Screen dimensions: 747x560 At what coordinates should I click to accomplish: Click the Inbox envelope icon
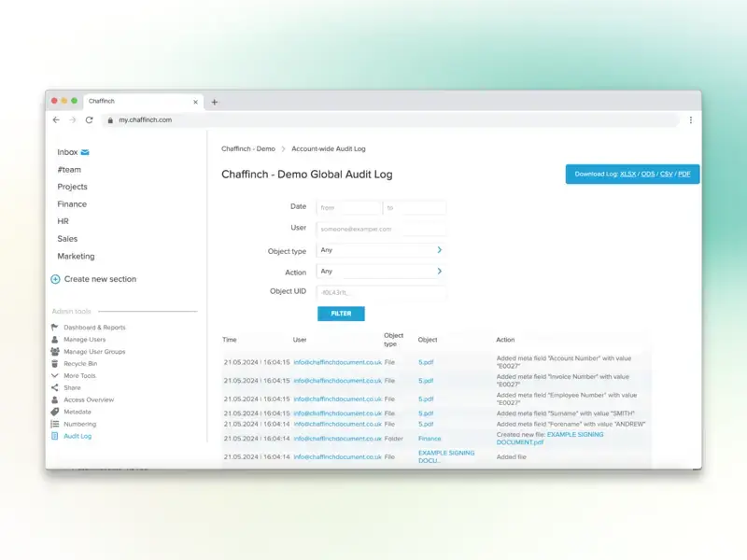pyautogui.click(x=85, y=152)
